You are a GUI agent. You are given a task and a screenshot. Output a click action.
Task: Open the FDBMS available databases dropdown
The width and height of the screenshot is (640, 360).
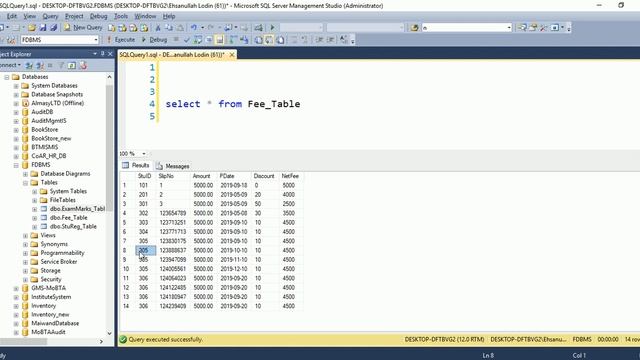(x=96, y=40)
